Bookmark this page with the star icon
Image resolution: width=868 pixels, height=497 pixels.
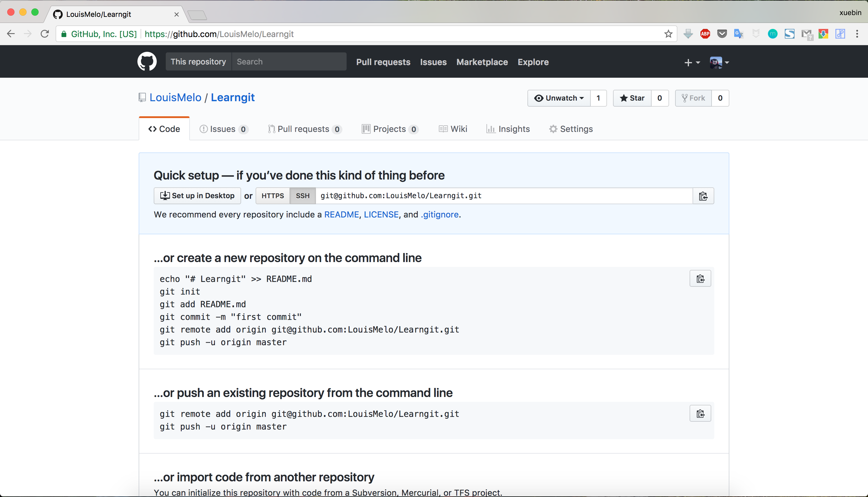pyautogui.click(x=668, y=34)
